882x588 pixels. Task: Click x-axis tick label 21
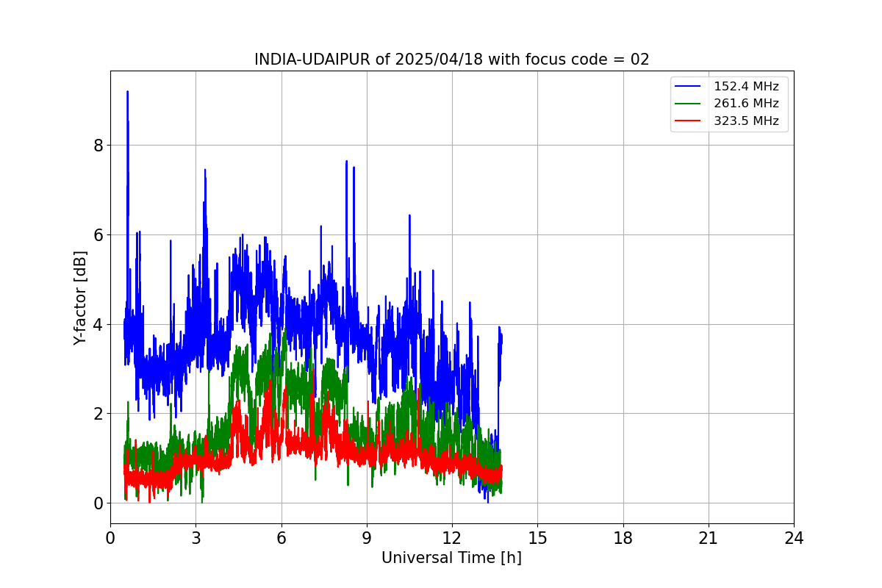pyautogui.click(x=709, y=538)
